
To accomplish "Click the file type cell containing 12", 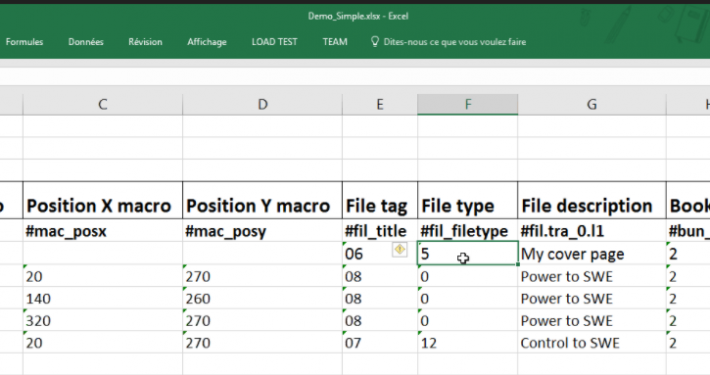I will [x=468, y=343].
